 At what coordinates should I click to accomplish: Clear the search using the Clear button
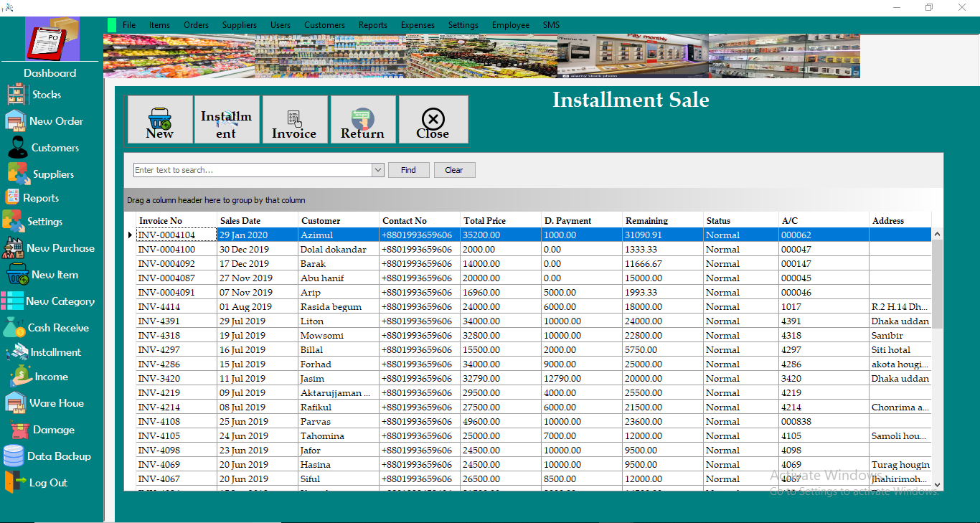pyautogui.click(x=454, y=169)
